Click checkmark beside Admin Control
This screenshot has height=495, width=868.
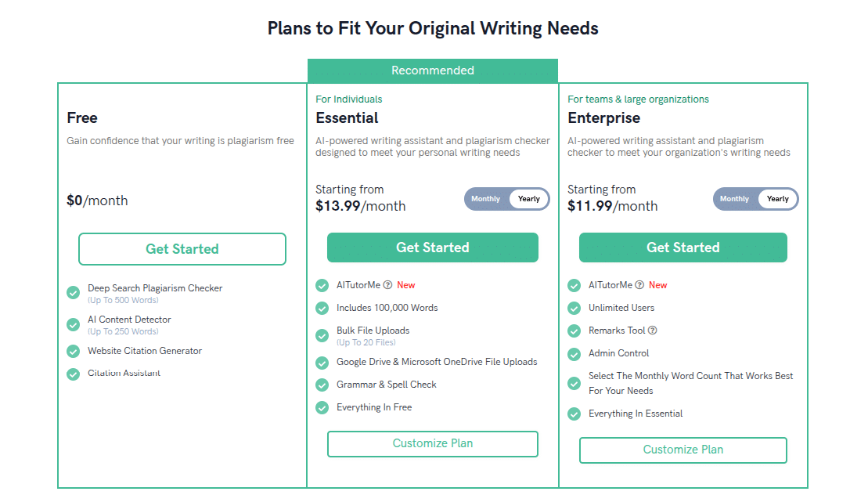tap(574, 353)
